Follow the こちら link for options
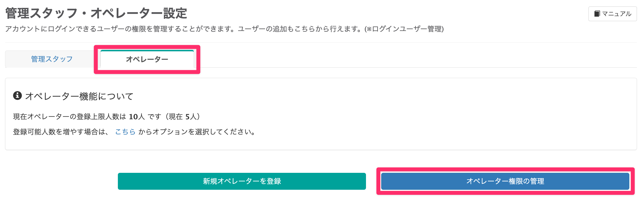Viewport: 644px width, 203px height. (x=125, y=132)
